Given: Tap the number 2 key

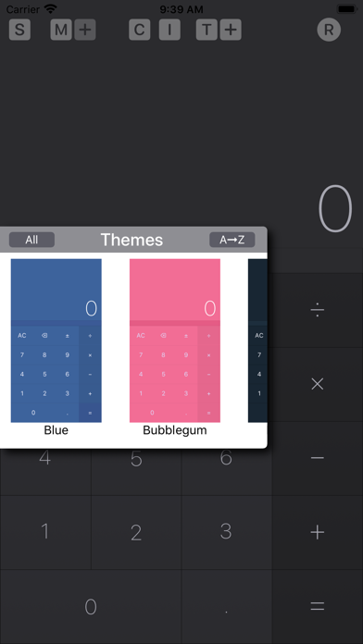Looking at the screenshot, I should 136,533.
